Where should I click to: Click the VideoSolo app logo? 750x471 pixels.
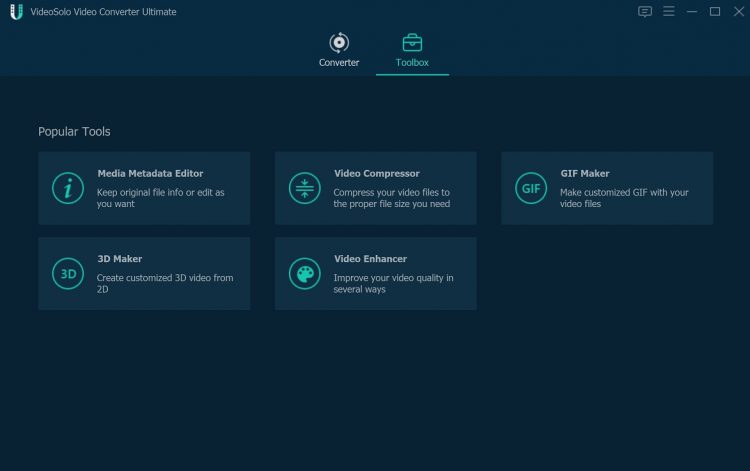(x=17, y=11)
